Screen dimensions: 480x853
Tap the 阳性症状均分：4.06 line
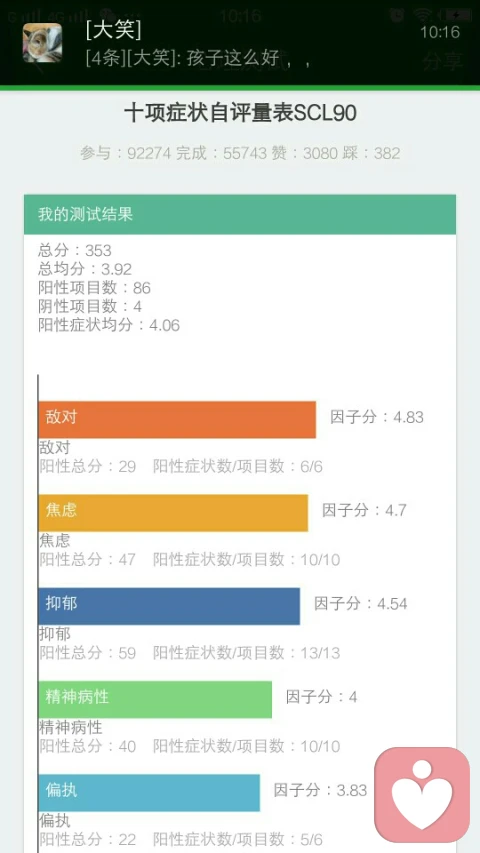point(109,325)
